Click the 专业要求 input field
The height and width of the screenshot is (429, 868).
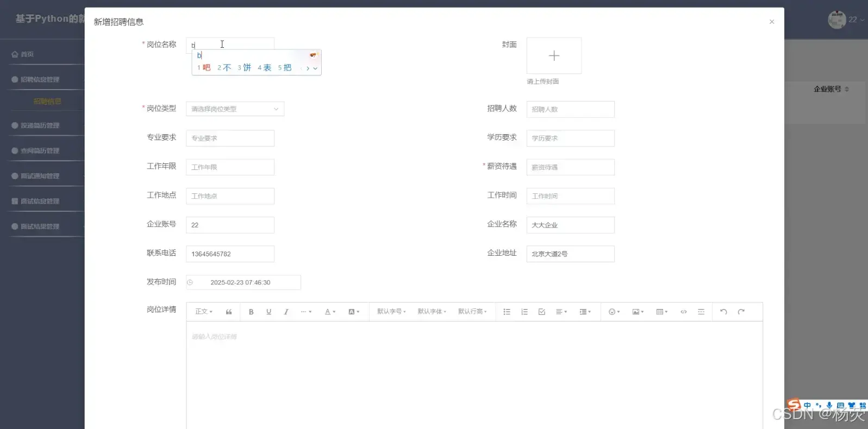(x=230, y=138)
